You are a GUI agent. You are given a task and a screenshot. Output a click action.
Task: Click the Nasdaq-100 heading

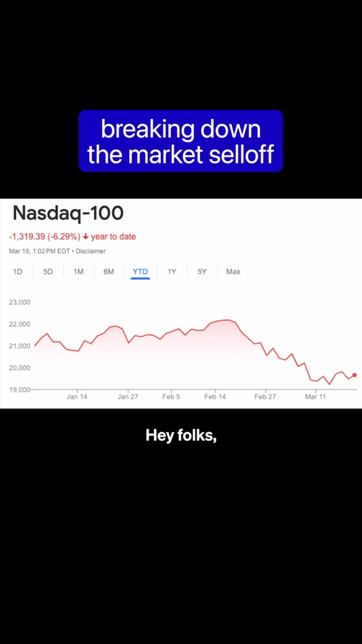click(68, 213)
